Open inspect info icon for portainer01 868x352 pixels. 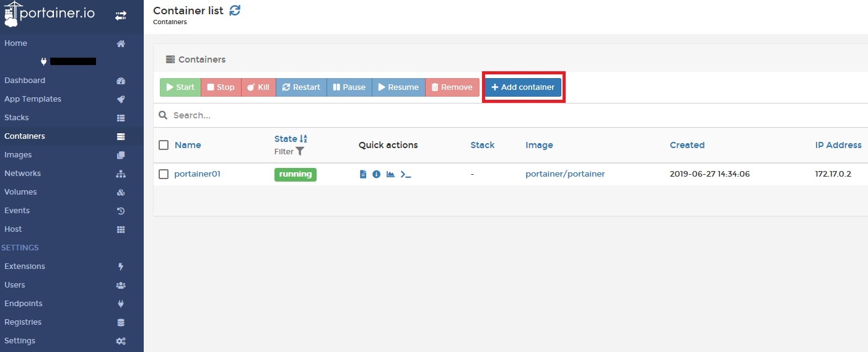(x=376, y=174)
